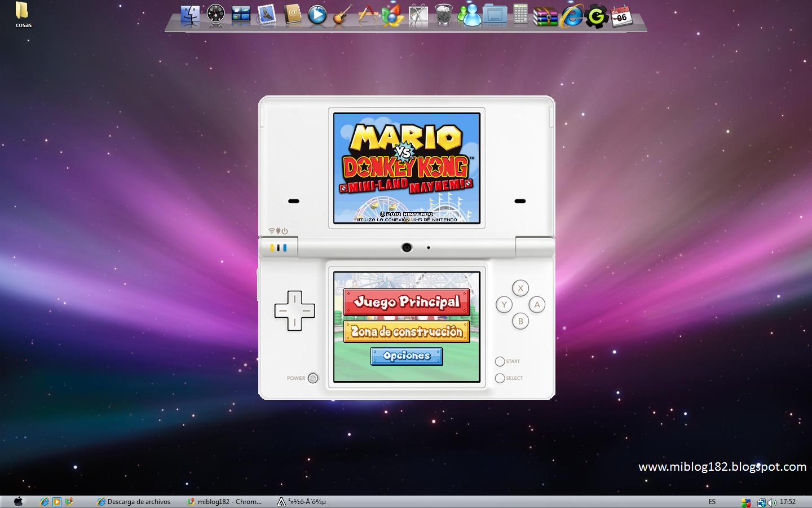Click the X button on DS

[520, 288]
